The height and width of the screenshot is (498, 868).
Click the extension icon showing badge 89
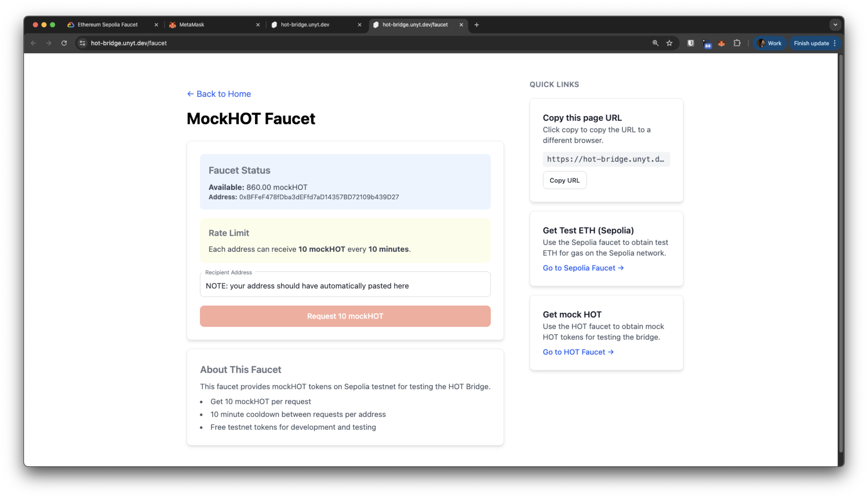(707, 43)
